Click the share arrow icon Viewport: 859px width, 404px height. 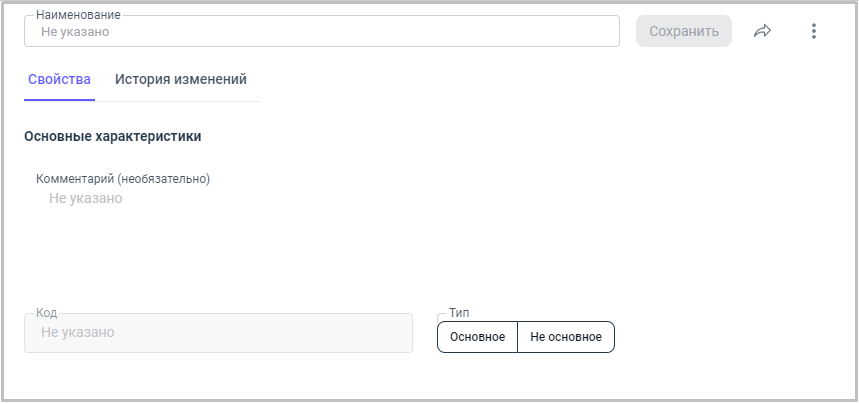pos(762,31)
